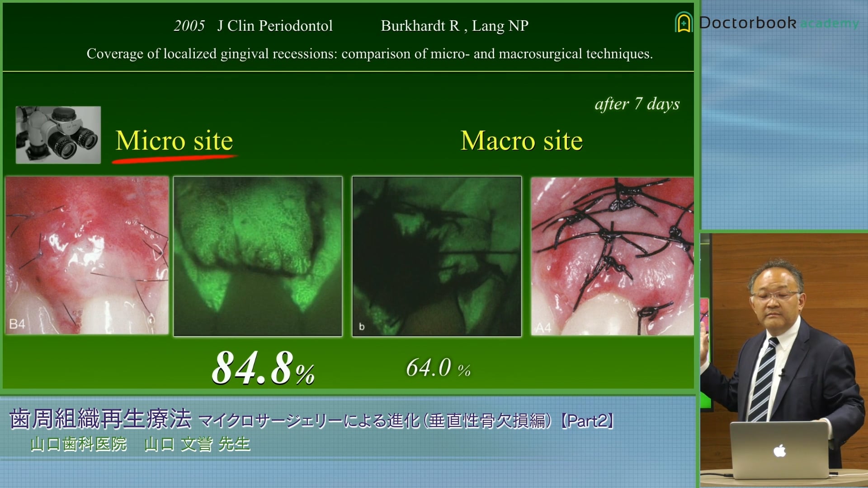
Task: Click the micro site green angiography image
Action: [258, 256]
